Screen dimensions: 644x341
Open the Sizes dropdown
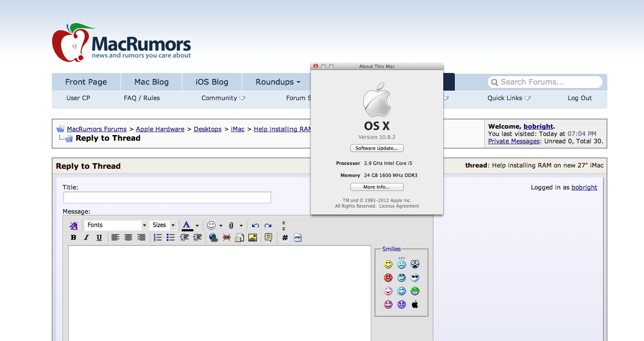(x=163, y=225)
